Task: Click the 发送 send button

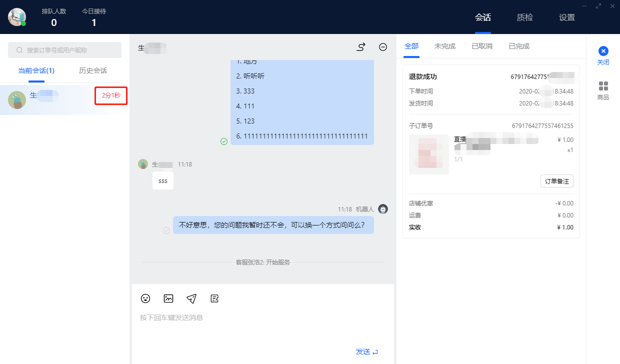Action: coord(367,352)
